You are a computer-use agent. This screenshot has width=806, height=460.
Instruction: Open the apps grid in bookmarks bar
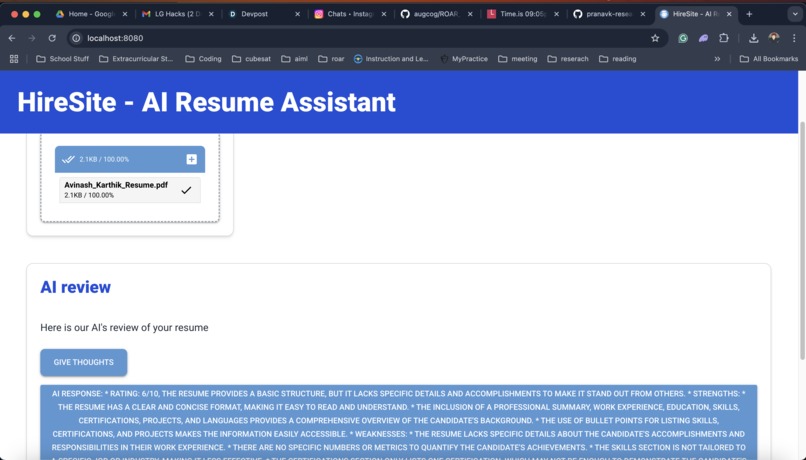(x=14, y=59)
